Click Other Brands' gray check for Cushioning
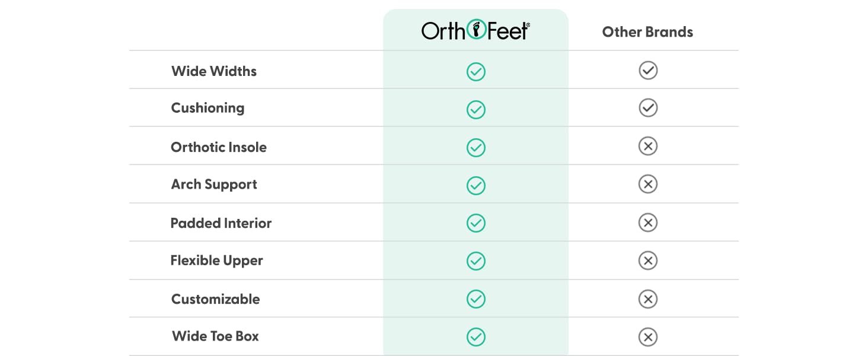Screen dimensions: 868x356 coord(648,108)
